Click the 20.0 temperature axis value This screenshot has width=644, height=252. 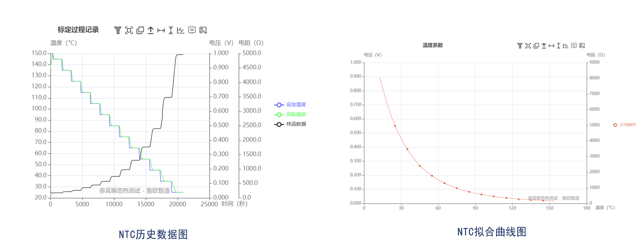(x=41, y=198)
